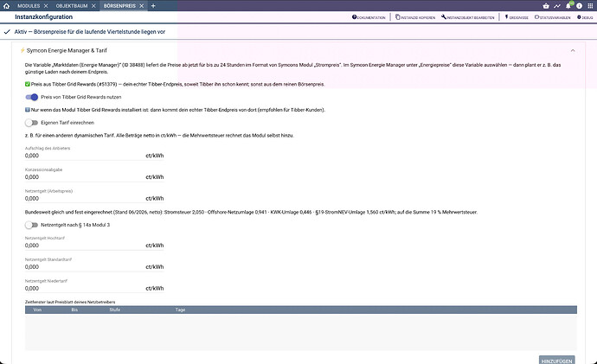
Task: Open the notifications bell
Action: tap(568, 6)
